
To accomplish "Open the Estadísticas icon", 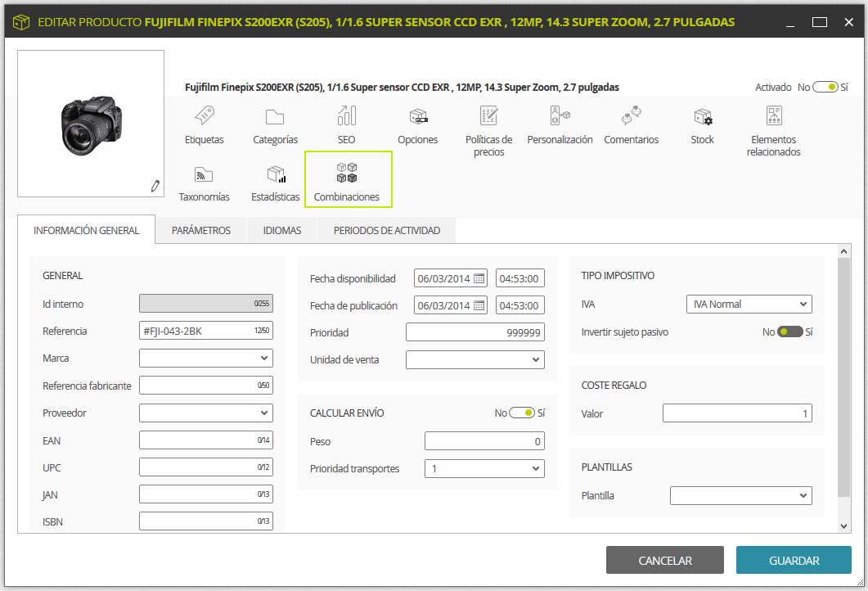I will 276,174.
